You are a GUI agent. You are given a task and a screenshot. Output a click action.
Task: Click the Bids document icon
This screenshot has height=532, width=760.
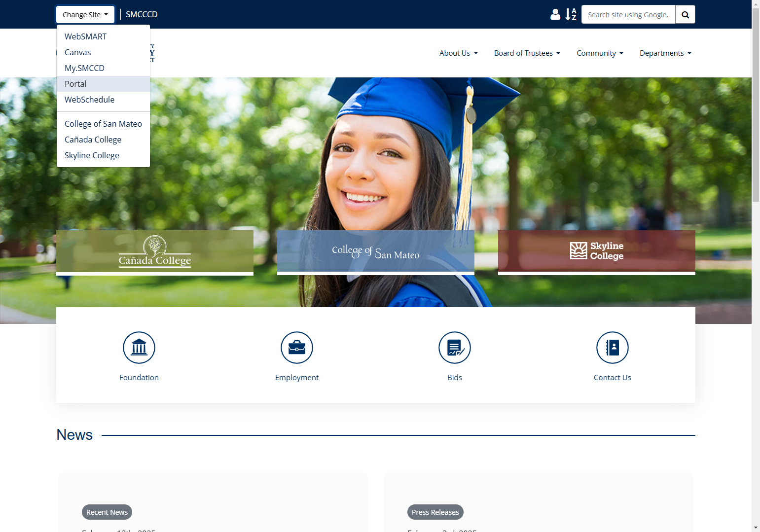(455, 348)
